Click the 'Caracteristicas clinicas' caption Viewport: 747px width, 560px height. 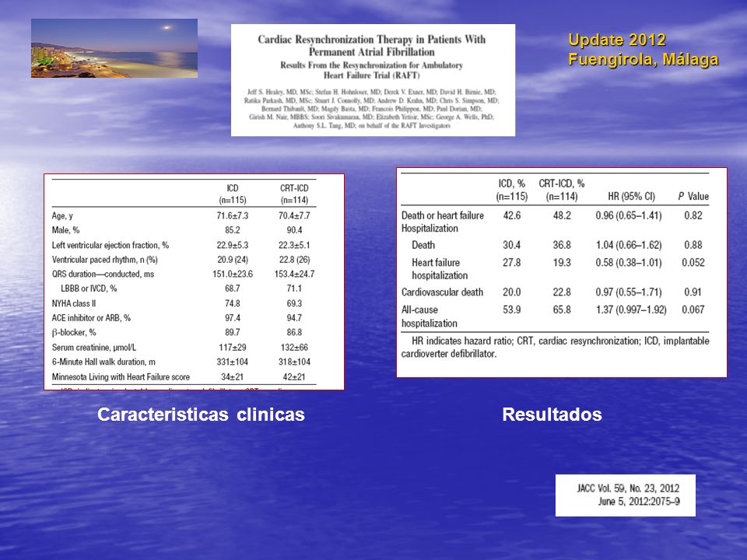coord(201,415)
